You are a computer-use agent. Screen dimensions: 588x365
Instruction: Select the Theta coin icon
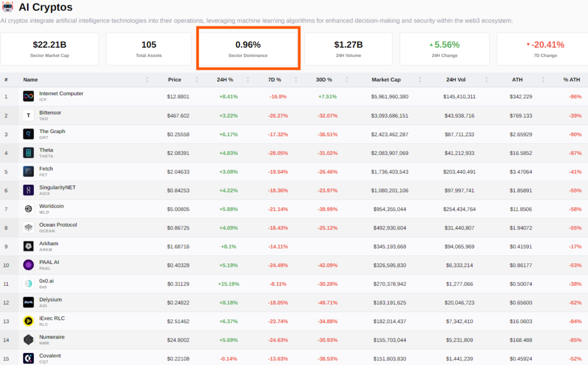28,153
